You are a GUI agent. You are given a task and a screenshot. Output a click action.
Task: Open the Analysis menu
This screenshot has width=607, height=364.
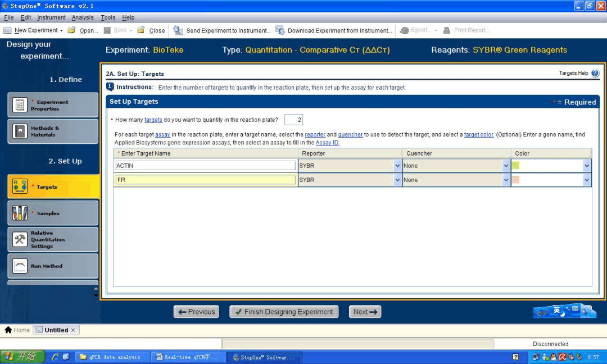click(x=83, y=17)
